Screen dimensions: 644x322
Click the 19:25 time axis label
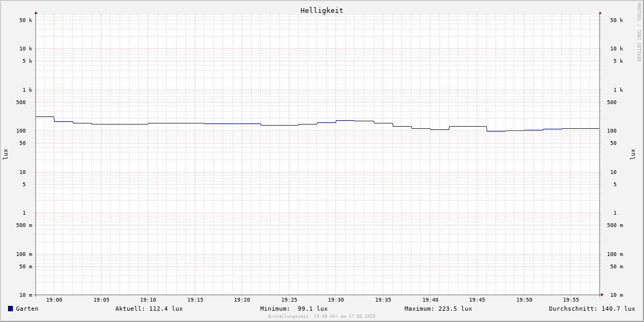[x=289, y=300]
